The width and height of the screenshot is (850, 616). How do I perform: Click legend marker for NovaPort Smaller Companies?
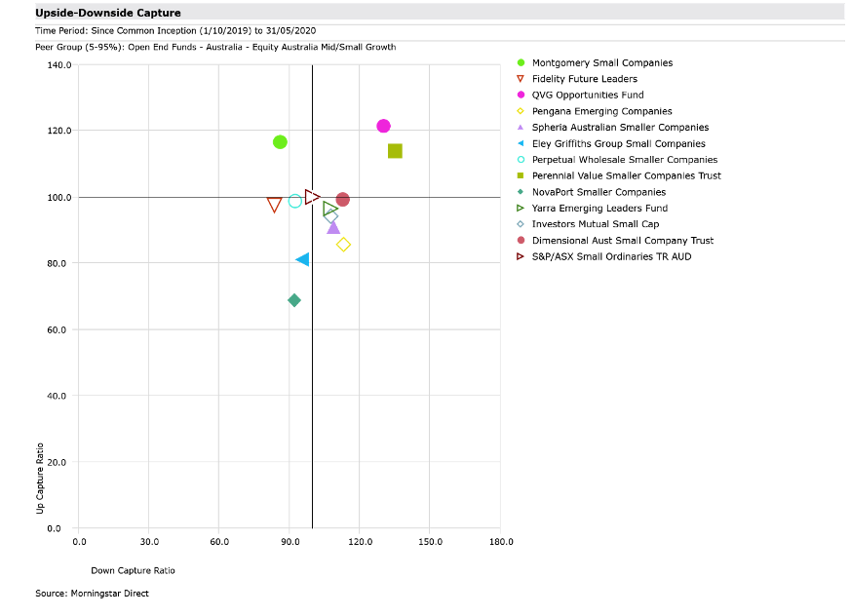tap(521, 192)
